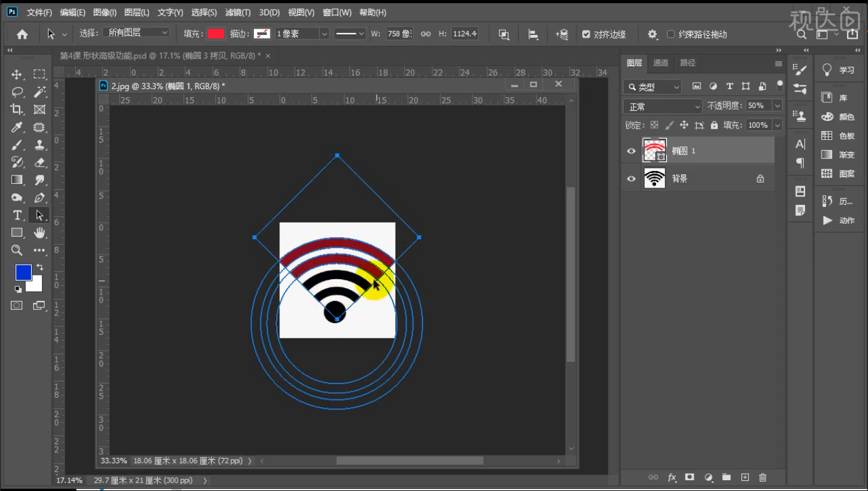Switch to the 通道 tab

coord(661,63)
